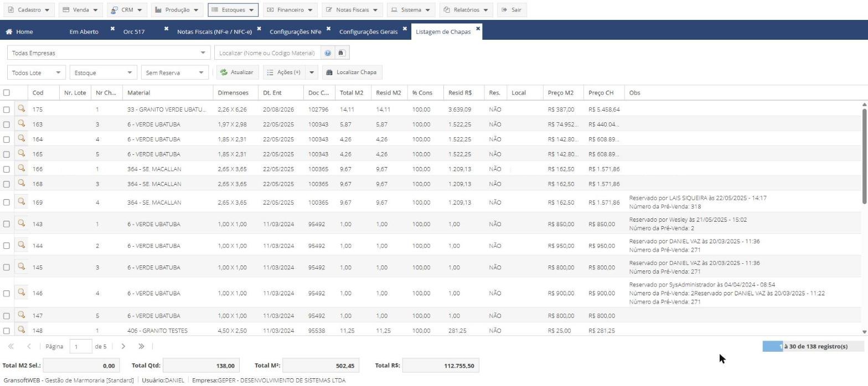Image resolution: width=868 pixels, height=386 pixels.
Task: Close the Em Aberto tab
Action: point(112,28)
